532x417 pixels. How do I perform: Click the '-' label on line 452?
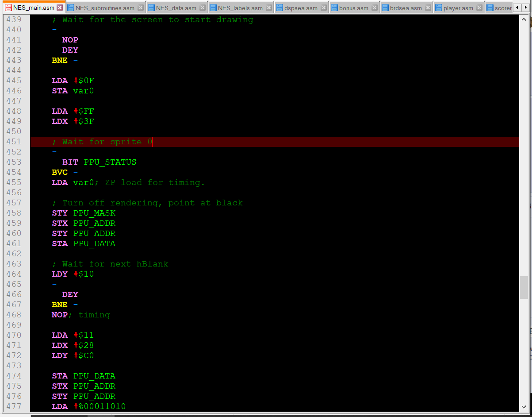(x=54, y=152)
